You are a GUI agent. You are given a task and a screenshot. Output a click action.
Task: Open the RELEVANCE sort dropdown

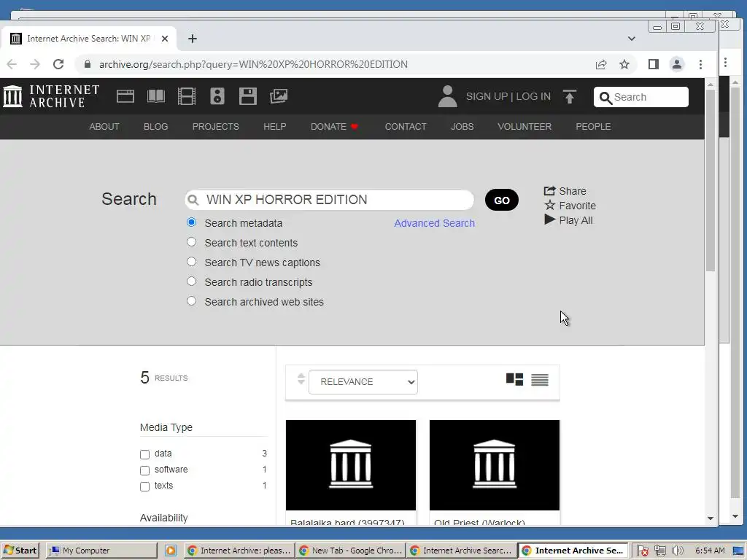(x=363, y=382)
